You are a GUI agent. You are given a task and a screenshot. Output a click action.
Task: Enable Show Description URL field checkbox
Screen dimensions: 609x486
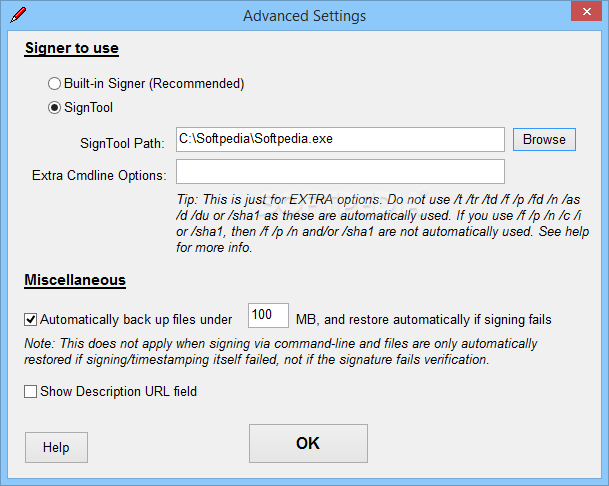[x=30, y=391]
